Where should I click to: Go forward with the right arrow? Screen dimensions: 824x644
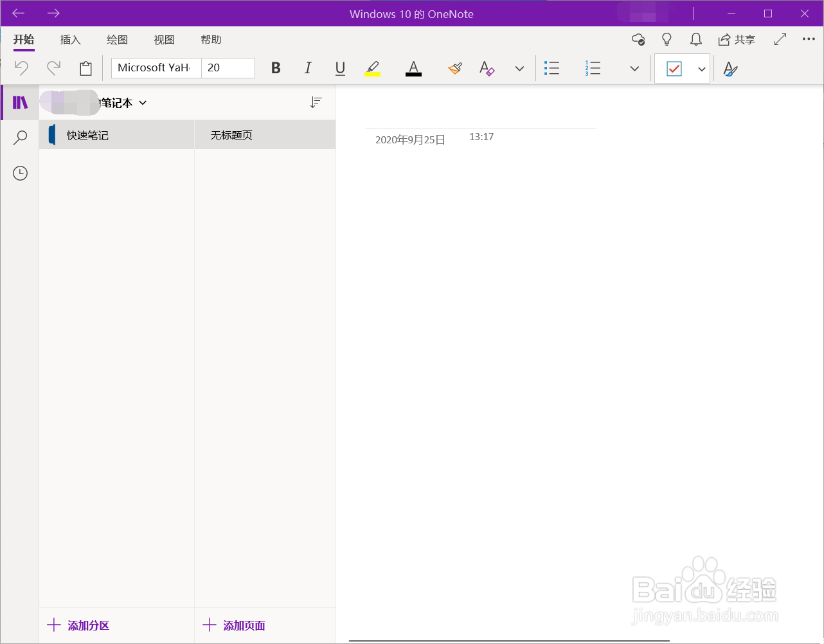[53, 13]
